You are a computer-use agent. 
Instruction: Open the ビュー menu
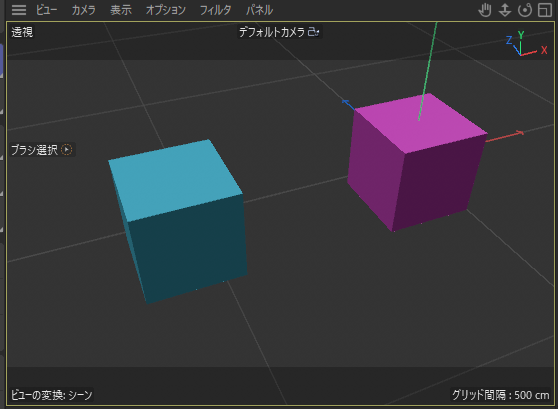[x=46, y=10]
